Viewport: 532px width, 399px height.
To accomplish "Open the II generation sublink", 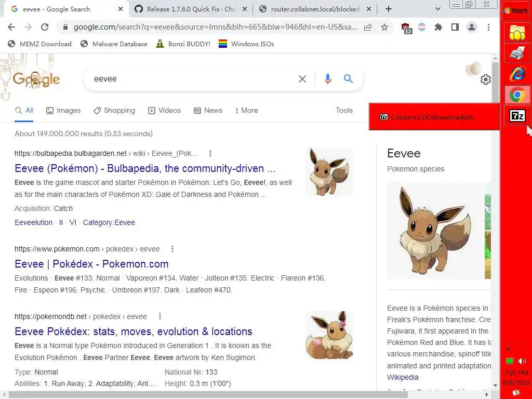I will point(61,222).
